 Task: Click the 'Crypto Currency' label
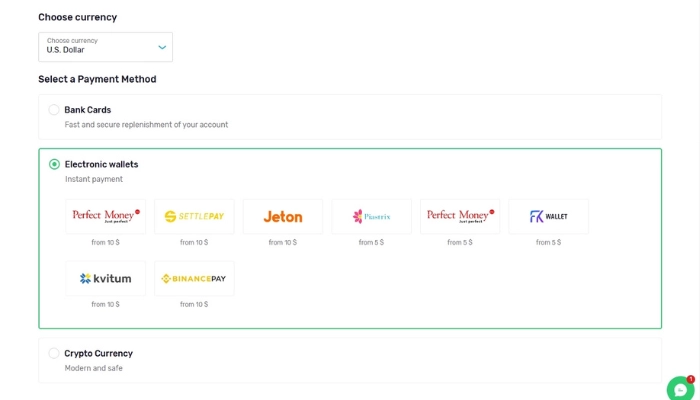(99, 354)
